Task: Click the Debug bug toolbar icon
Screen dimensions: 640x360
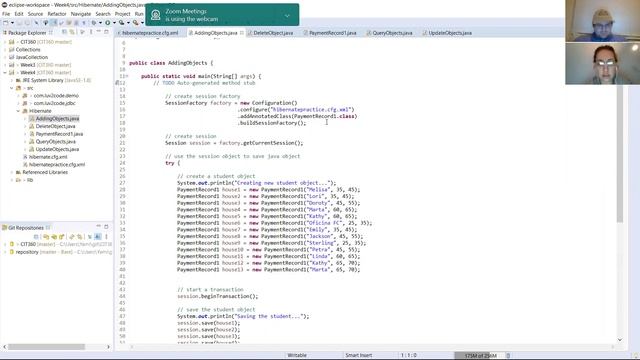Action: coord(94,23)
